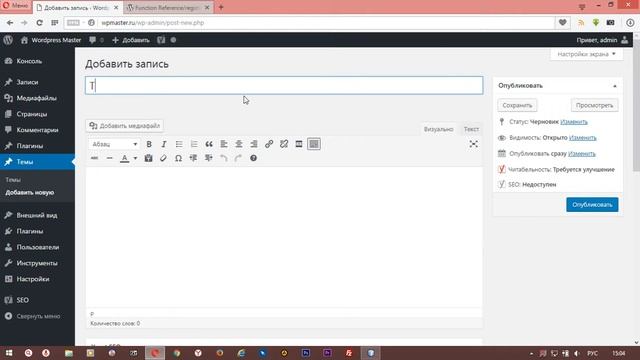
Task: Click the WordPress logo in admin bar
Action: (8, 40)
